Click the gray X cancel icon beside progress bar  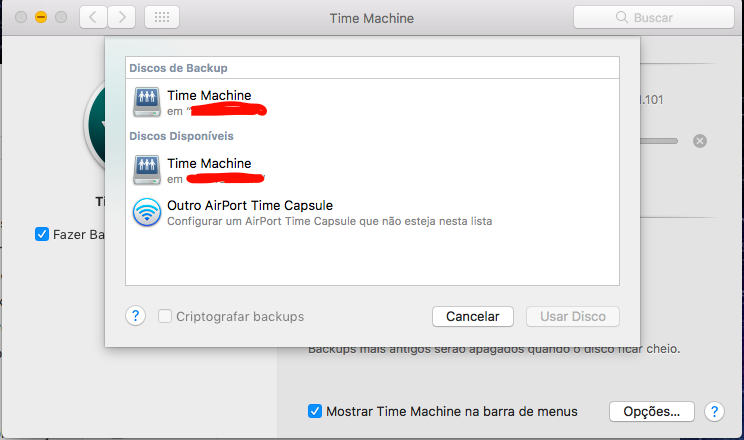pos(700,141)
